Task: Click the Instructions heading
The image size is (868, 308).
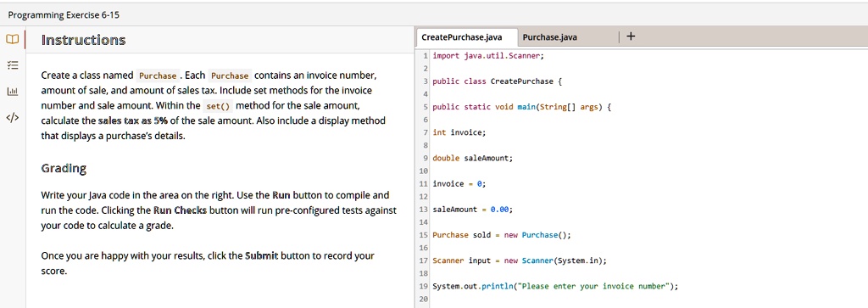Action: [x=84, y=40]
